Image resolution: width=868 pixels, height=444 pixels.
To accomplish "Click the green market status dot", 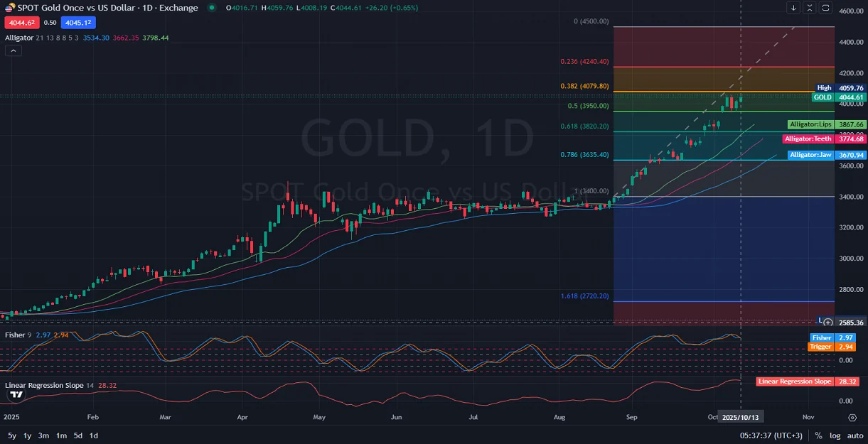I will [x=212, y=8].
